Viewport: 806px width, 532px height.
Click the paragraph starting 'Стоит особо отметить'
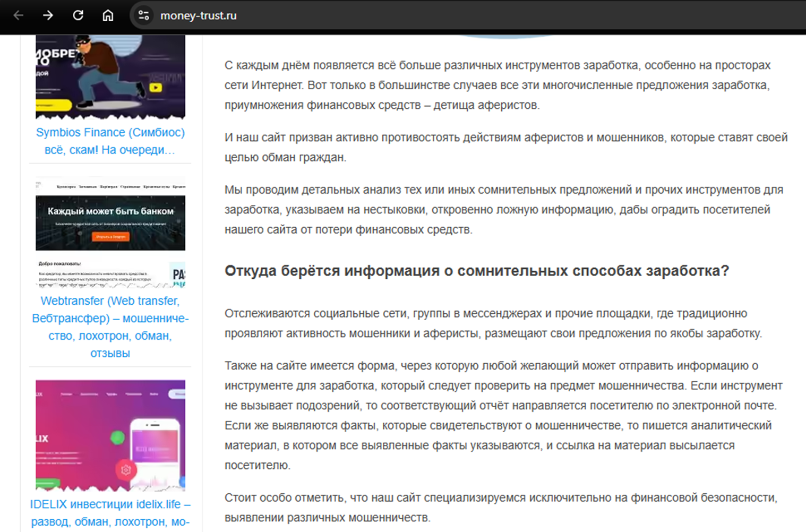(x=500, y=507)
